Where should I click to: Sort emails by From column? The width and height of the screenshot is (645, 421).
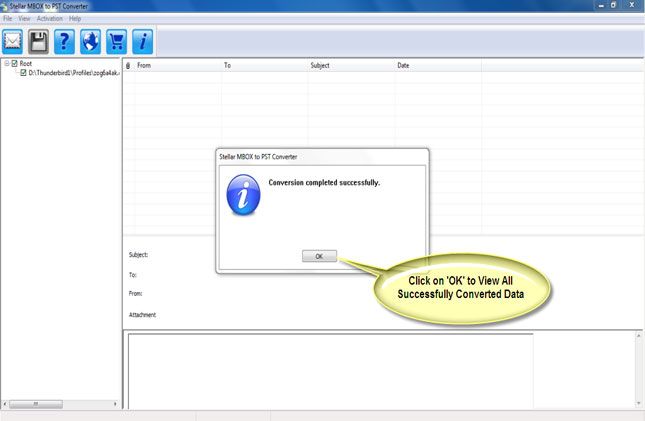tap(144, 66)
